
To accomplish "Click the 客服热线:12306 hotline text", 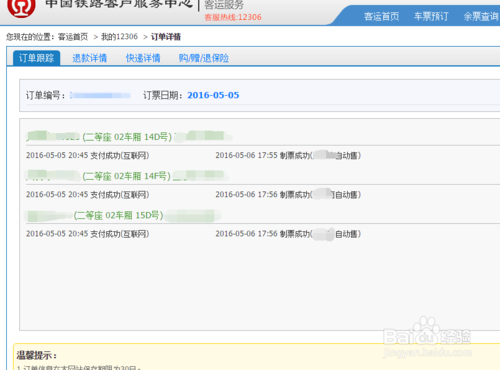I will coord(233,17).
